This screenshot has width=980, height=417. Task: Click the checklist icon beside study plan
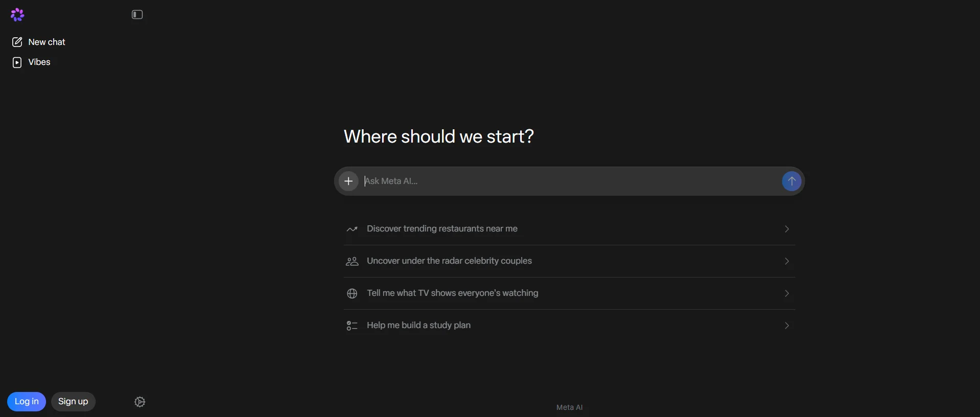click(352, 326)
